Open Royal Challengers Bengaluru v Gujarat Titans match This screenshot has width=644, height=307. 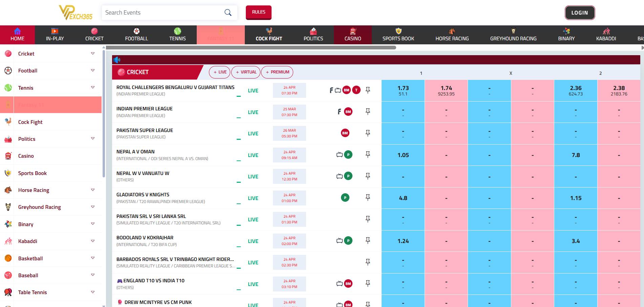pyautogui.click(x=175, y=87)
